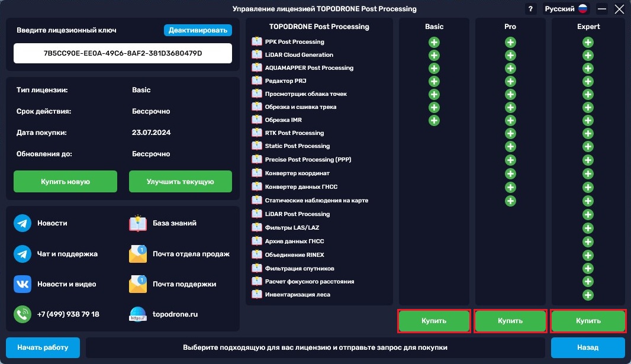This screenshot has height=364, width=631.
Task: Click the envelope icon for Почта отдела продаж
Action: click(x=138, y=254)
